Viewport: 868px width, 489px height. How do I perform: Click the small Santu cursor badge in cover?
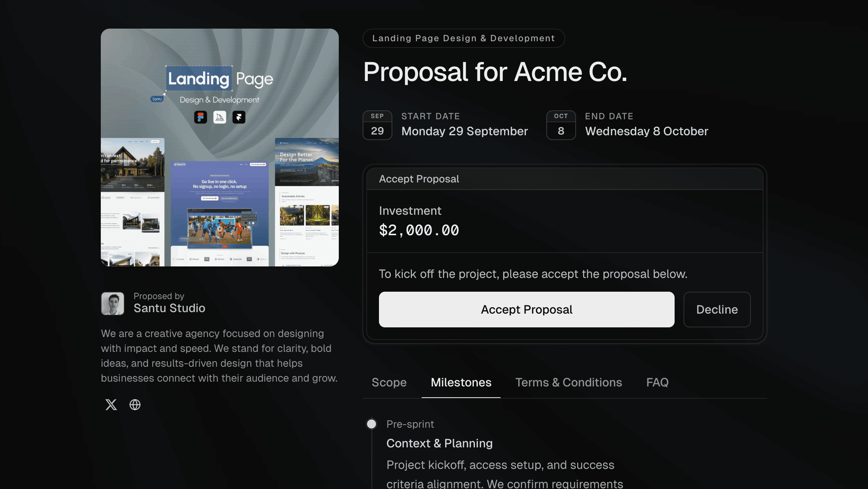(x=157, y=99)
